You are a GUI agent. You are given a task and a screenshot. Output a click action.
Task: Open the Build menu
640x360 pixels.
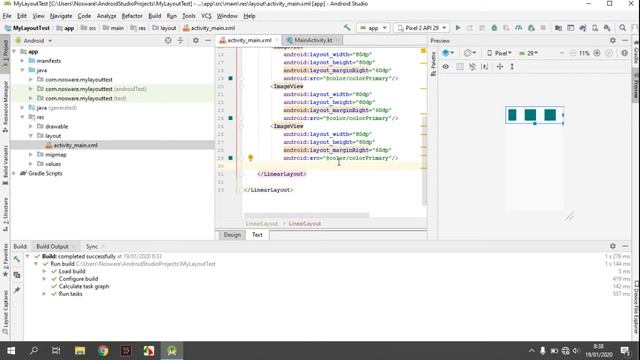point(154,16)
